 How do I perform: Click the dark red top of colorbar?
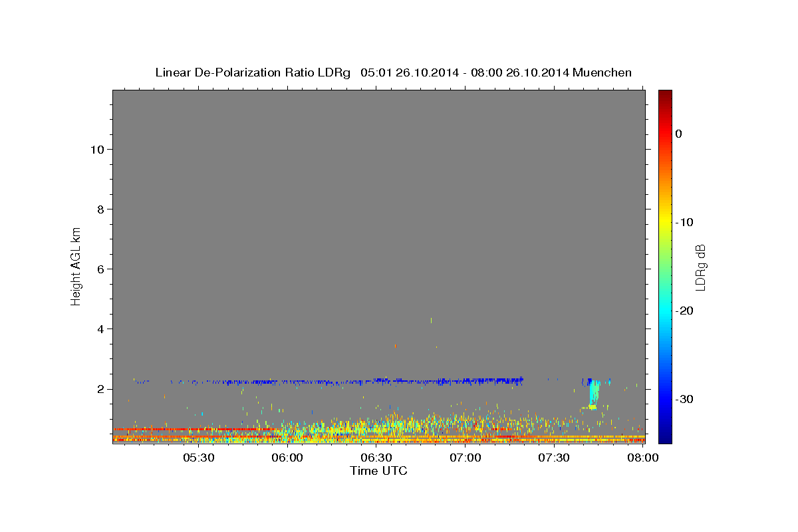tap(665, 94)
